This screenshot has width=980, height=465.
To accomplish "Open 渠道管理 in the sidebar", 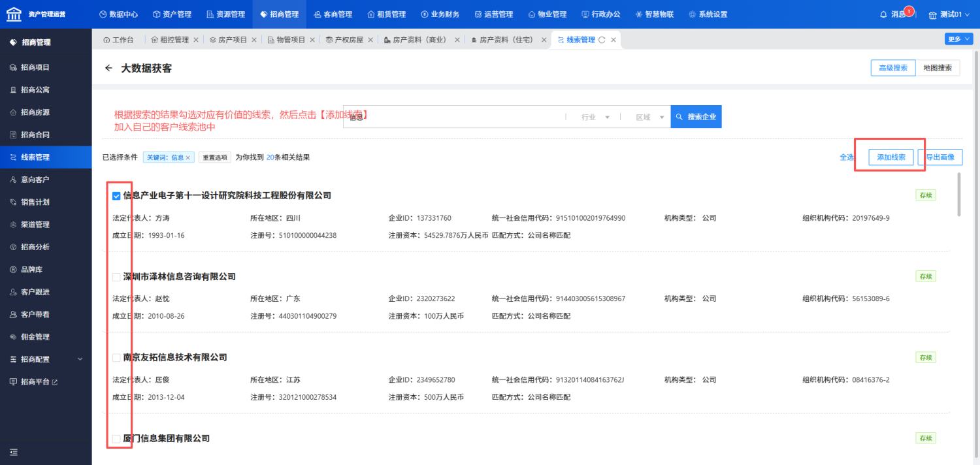I will (46, 225).
